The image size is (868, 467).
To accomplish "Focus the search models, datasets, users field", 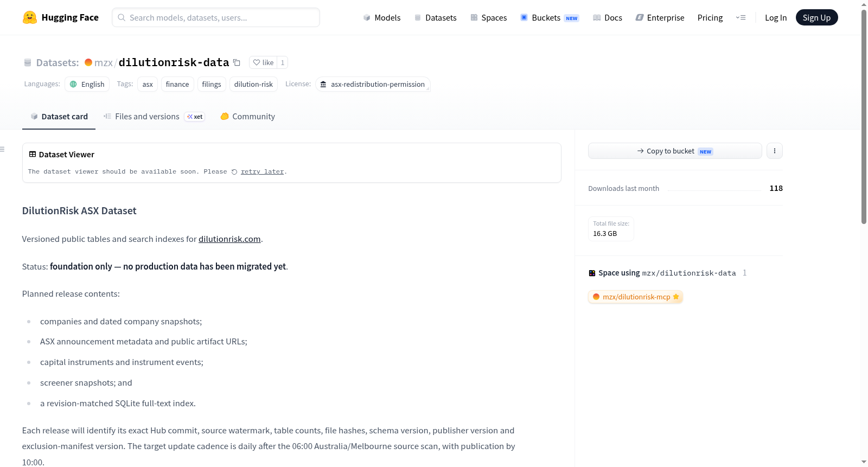I will (x=216, y=17).
